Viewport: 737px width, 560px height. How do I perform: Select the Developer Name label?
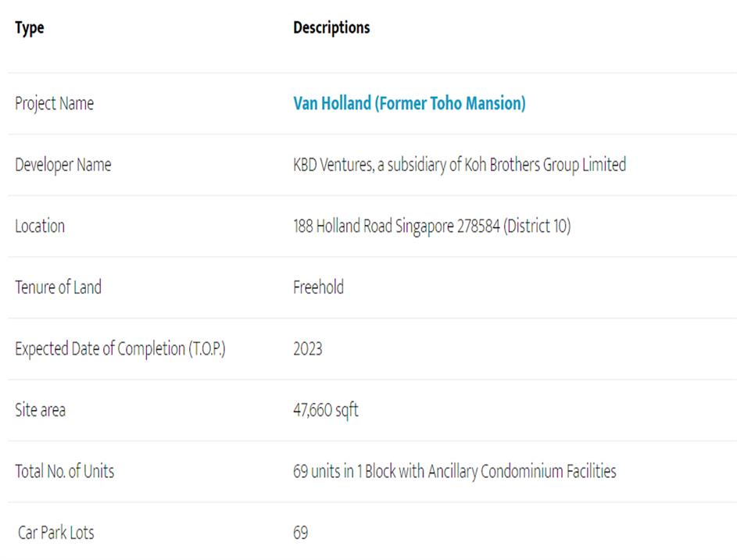click(x=63, y=165)
